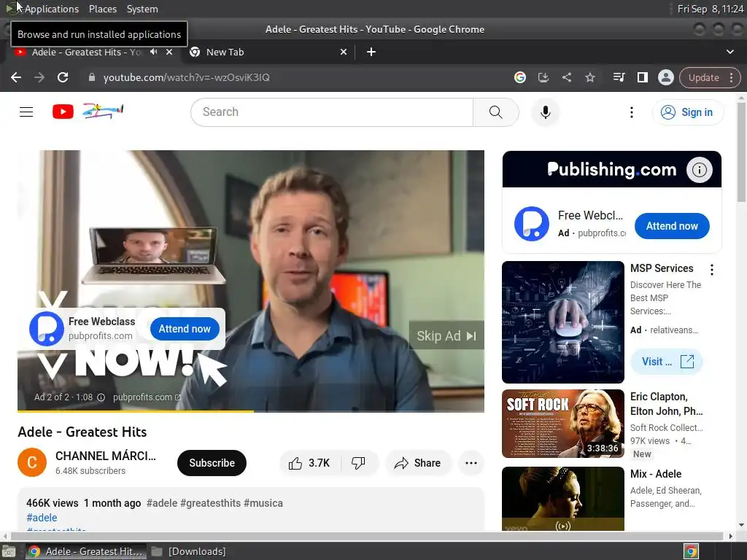747x560 pixels.
Task: Open the Mix - Adele title
Action: pos(656,474)
